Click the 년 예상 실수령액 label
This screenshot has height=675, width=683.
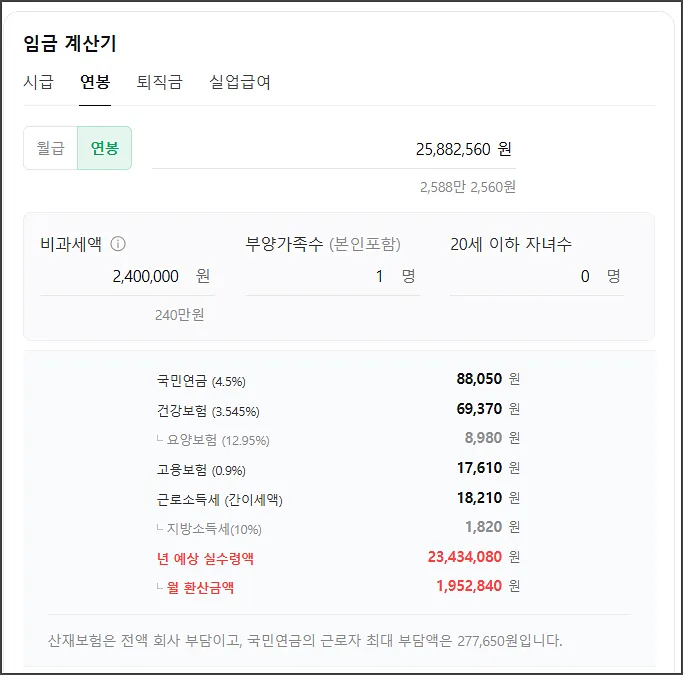point(205,558)
